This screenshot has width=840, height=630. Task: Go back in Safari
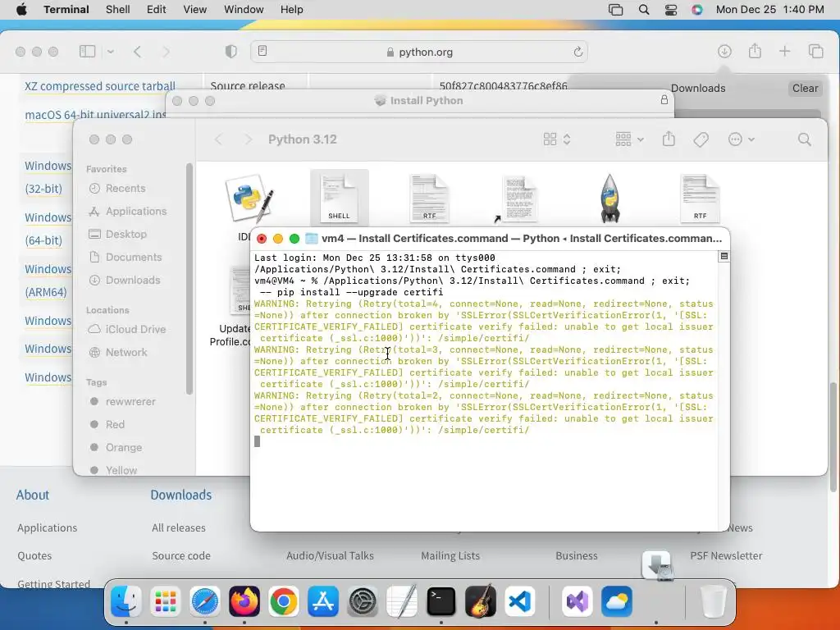coord(138,52)
